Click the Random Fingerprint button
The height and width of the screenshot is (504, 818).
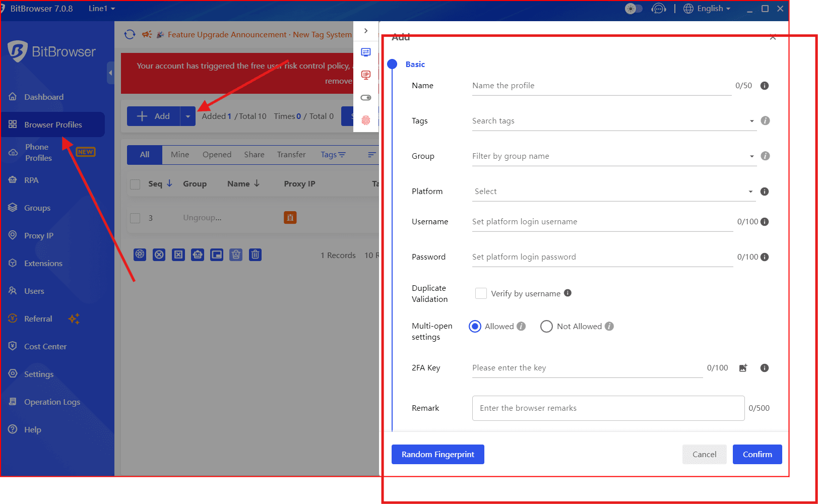pyautogui.click(x=437, y=454)
